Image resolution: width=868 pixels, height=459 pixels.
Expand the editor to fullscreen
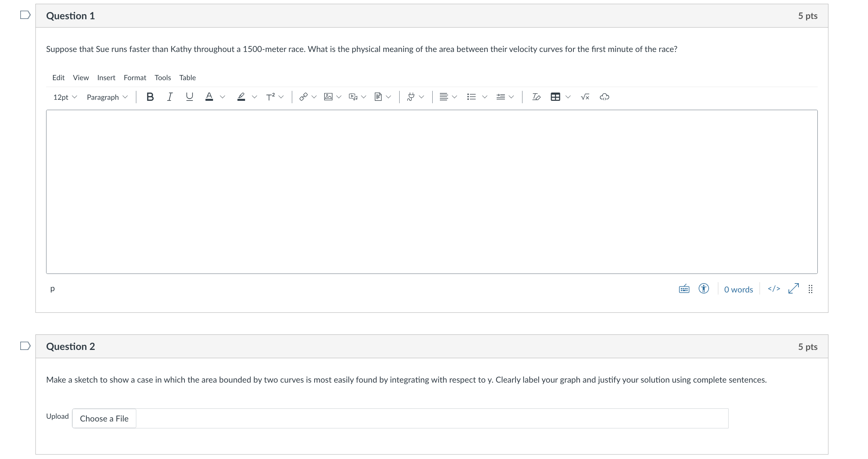point(793,289)
